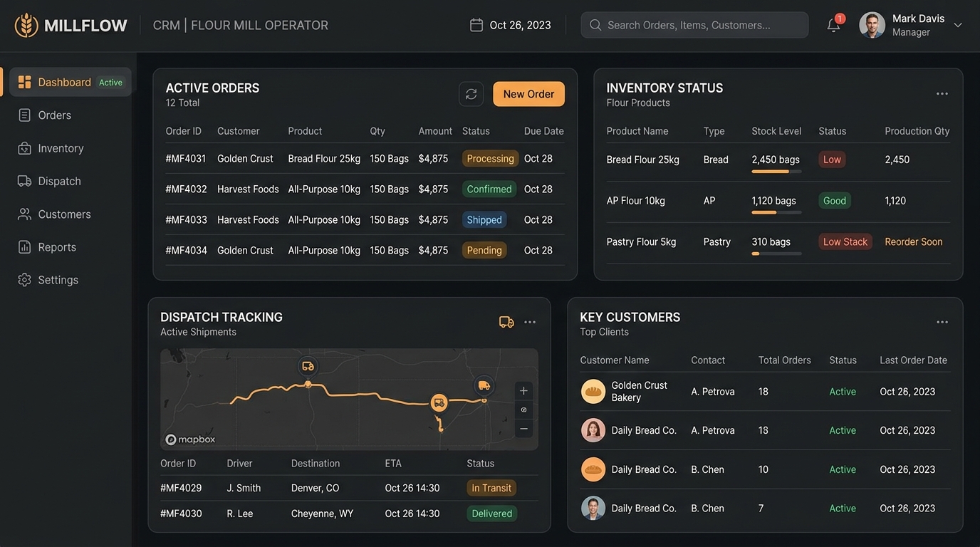Click destination Denver, CO
980x547 pixels.
pos(316,488)
